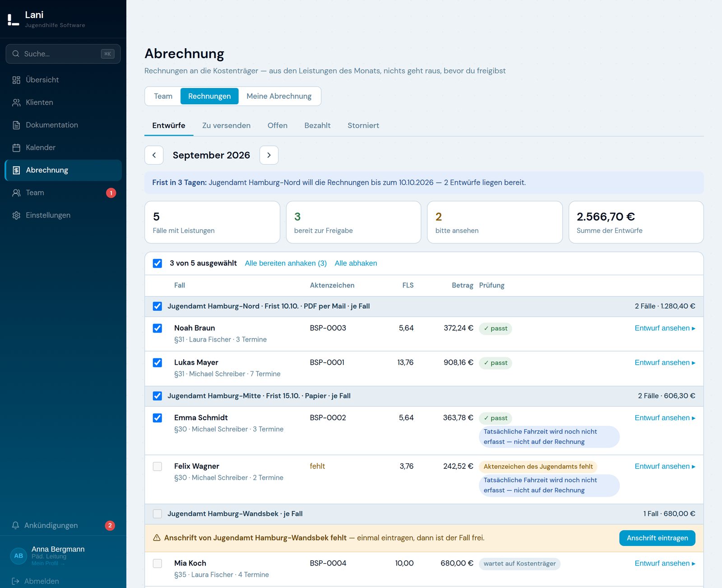Open Einstellungen gear in sidebar
Image resolution: width=722 pixels, height=588 pixels.
(16, 215)
